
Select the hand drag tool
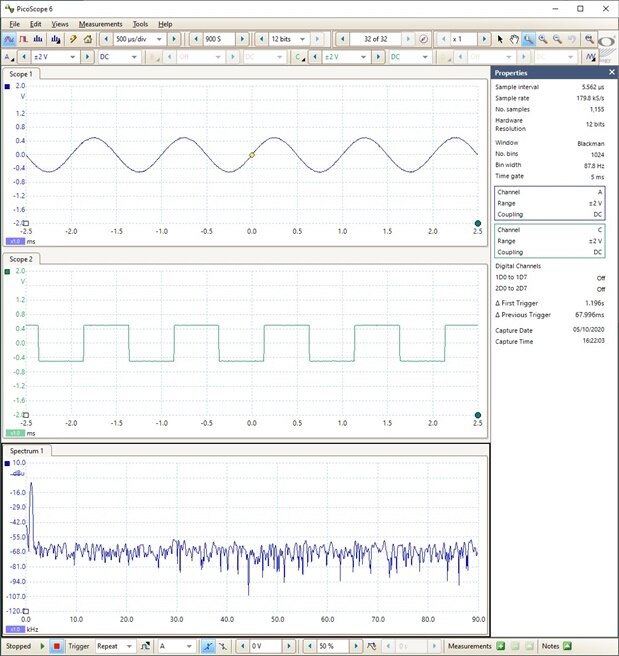(x=515, y=39)
